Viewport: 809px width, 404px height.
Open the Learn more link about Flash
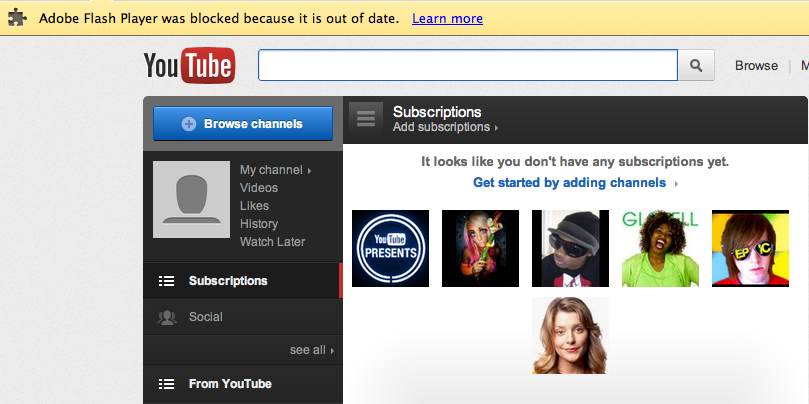(x=447, y=19)
